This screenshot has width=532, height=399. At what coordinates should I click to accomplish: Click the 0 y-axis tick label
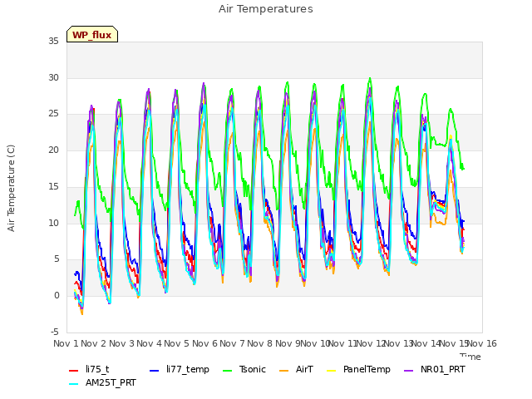(57, 296)
